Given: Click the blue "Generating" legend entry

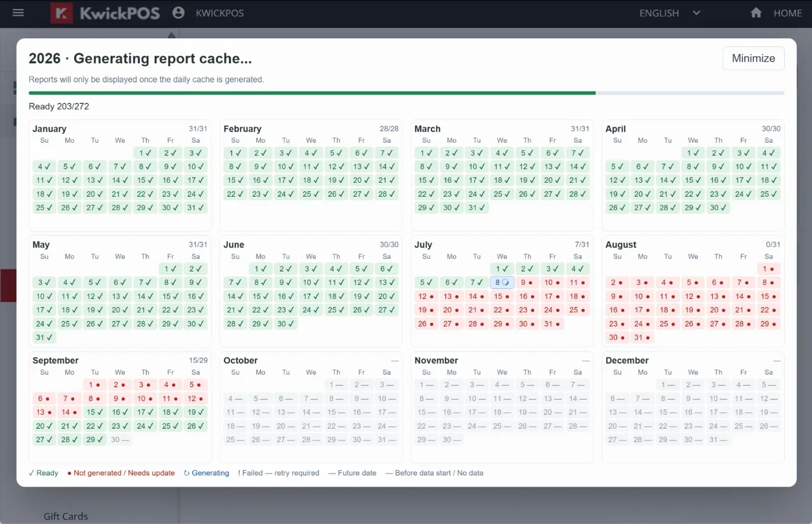Looking at the screenshot, I should tap(206, 473).
